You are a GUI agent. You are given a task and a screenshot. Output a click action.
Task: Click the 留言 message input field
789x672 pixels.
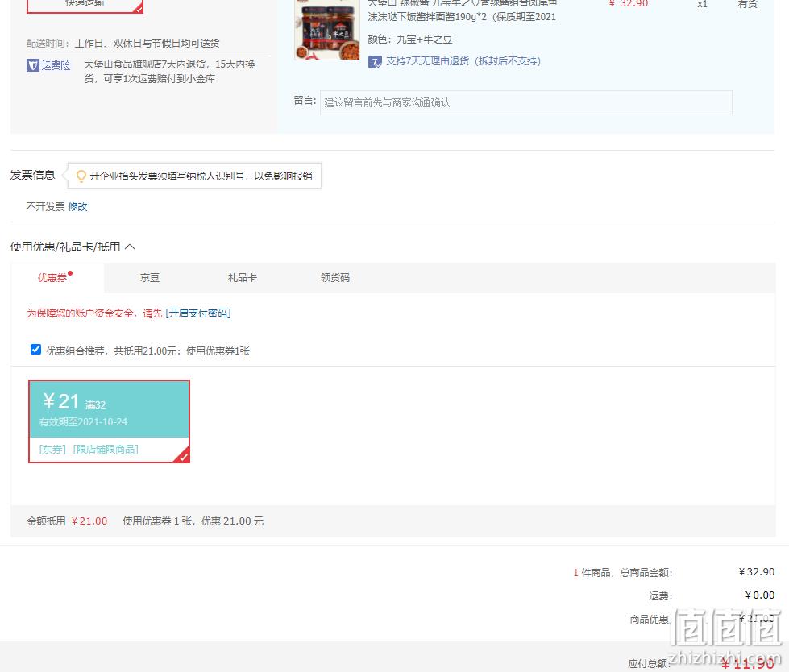pyautogui.click(x=525, y=102)
